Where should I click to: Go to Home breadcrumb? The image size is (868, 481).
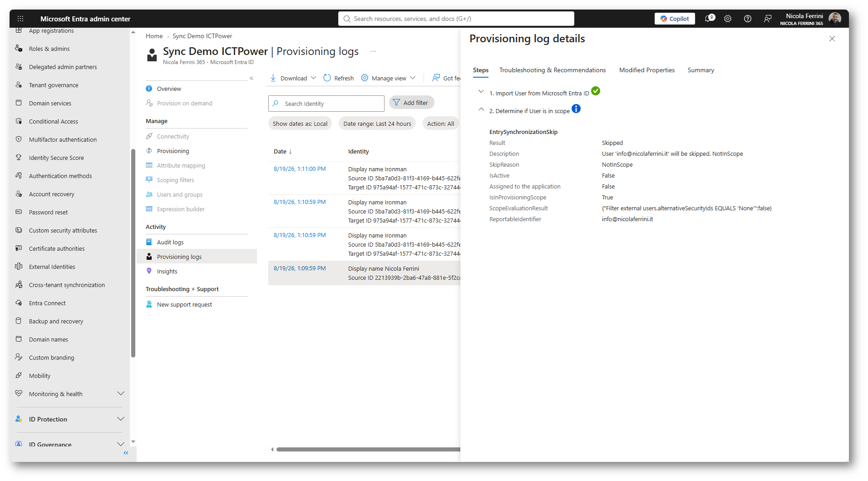(154, 36)
